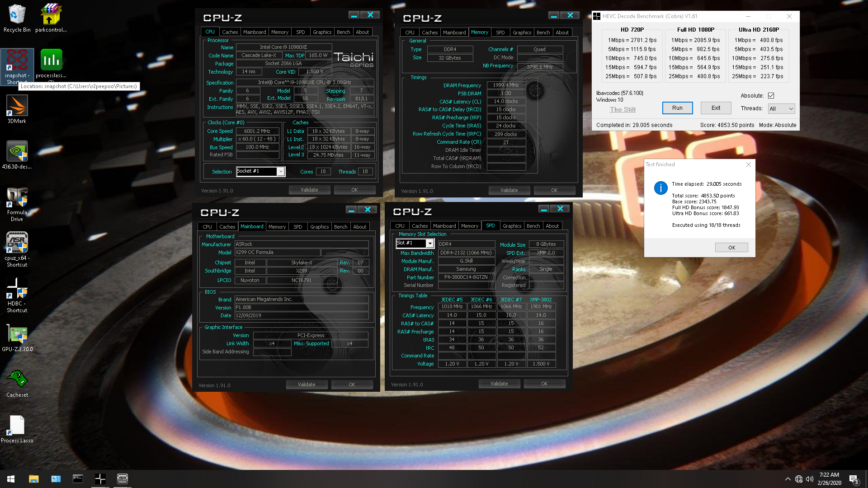The width and height of the screenshot is (868, 488).
Task: Click OK in CPU-Z Mainboard window
Action: pyautogui.click(x=352, y=385)
